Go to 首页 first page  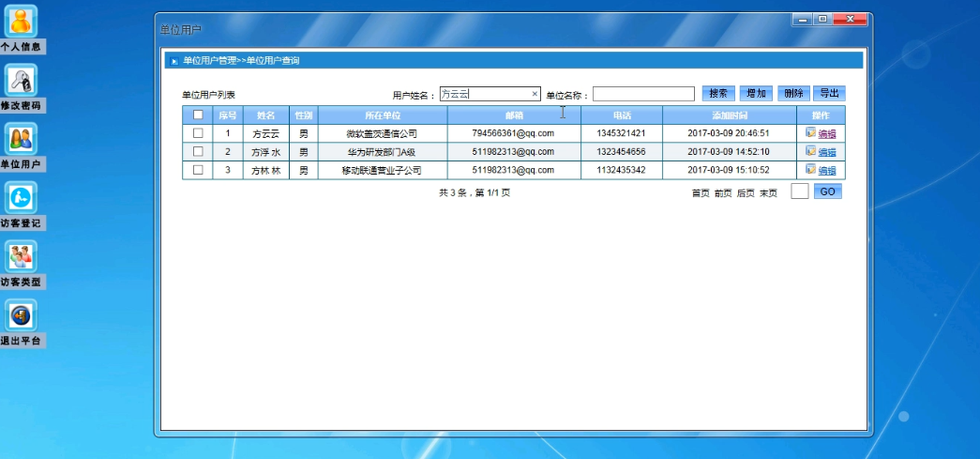click(701, 193)
